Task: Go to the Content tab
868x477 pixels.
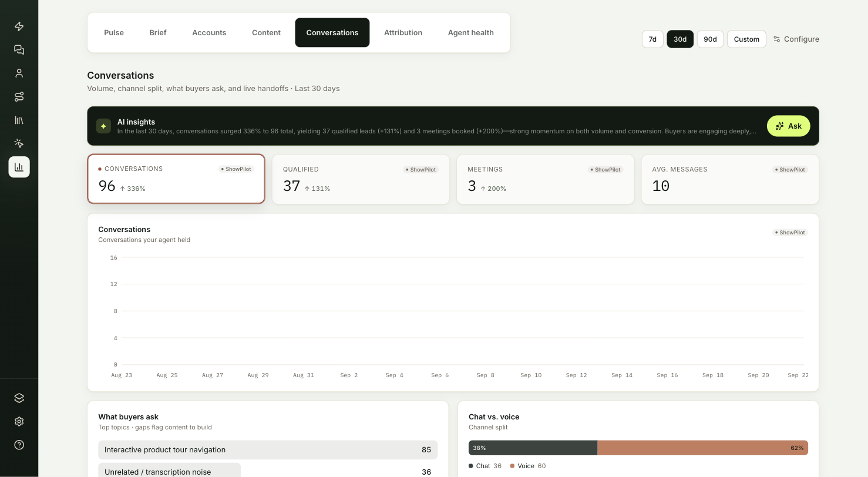Action: pos(266,32)
